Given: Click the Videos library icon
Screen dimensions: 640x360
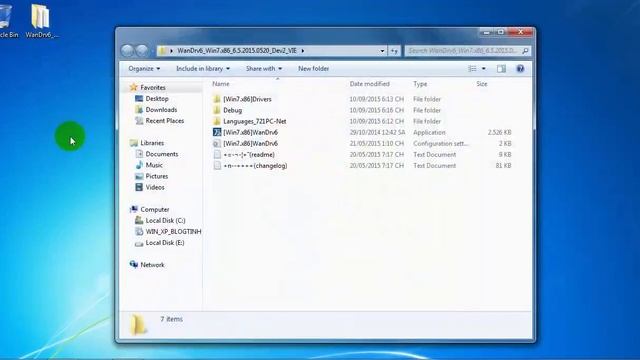Looking at the screenshot, I should [139, 187].
